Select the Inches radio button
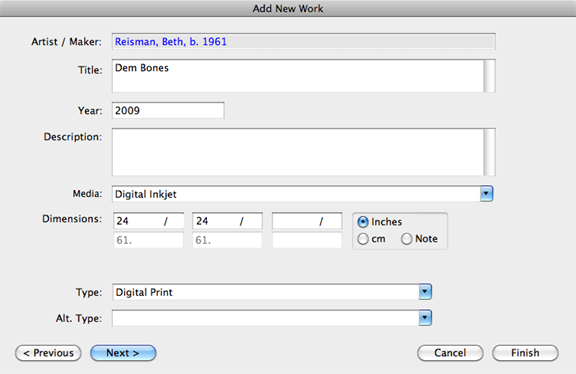 (x=363, y=222)
